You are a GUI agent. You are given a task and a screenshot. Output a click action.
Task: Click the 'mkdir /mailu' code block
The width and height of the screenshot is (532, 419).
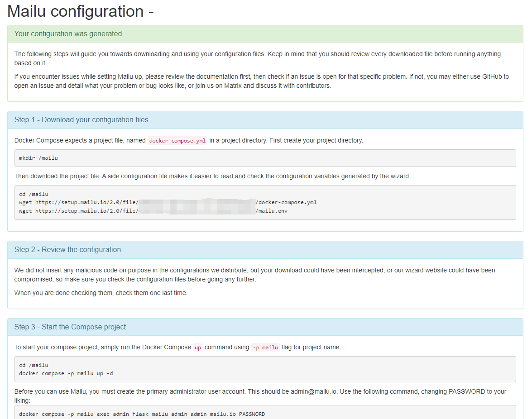tap(265, 158)
